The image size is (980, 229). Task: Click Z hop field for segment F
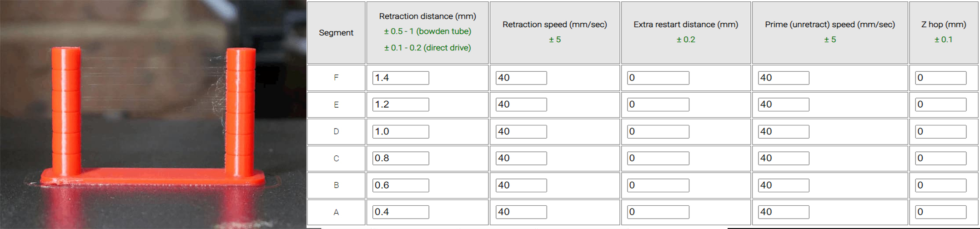coord(940,78)
